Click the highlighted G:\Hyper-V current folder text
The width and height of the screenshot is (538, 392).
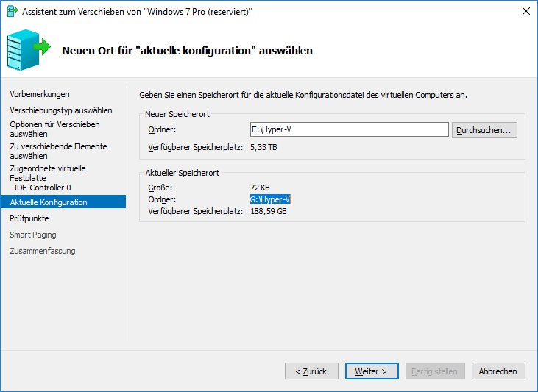point(271,199)
